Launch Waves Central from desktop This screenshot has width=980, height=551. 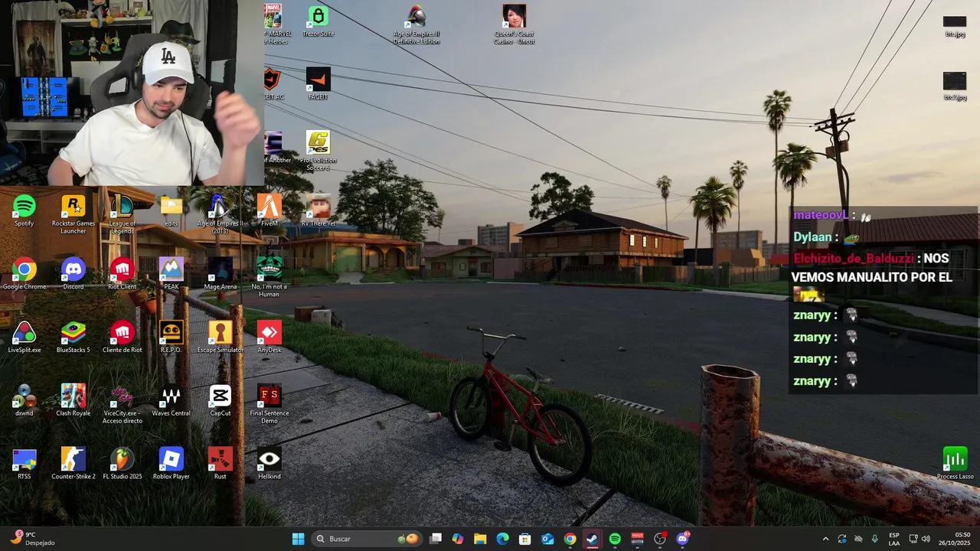pyautogui.click(x=171, y=401)
